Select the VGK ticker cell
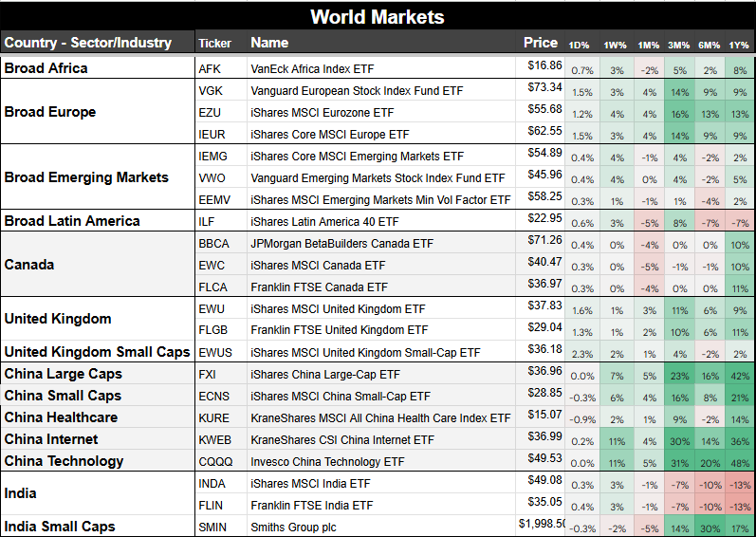The width and height of the screenshot is (756, 537). coord(221,90)
